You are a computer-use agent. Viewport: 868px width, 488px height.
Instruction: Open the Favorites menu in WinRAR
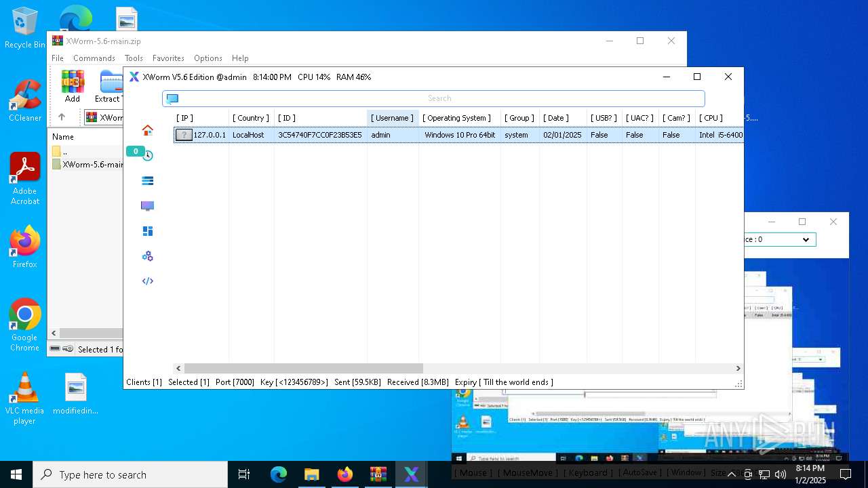pos(168,58)
